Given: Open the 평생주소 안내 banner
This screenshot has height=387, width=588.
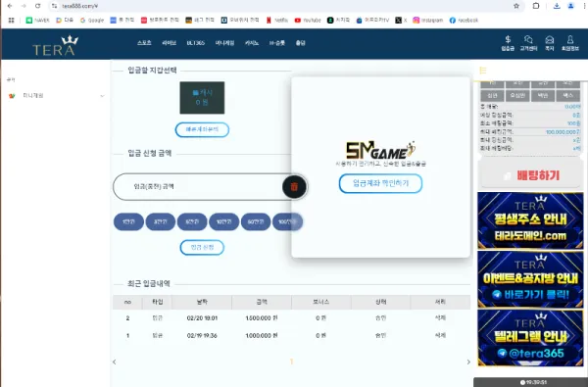Looking at the screenshot, I should point(530,220).
